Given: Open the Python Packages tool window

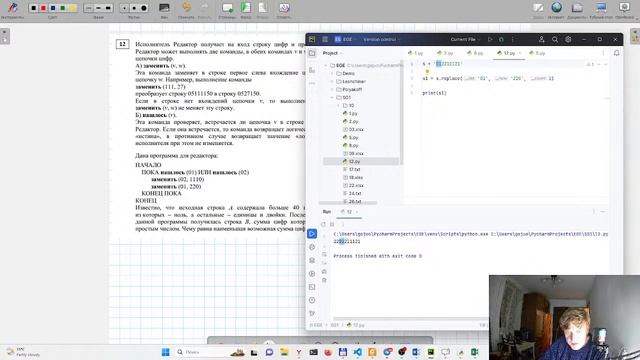Looking at the screenshot, I should point(312,260).
